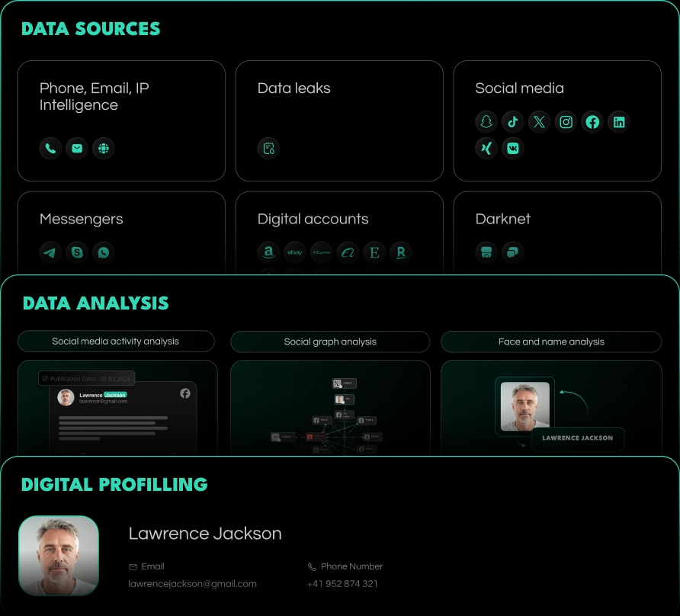Click the Social media card title
The image size is (680, 616).
(520, 88)
